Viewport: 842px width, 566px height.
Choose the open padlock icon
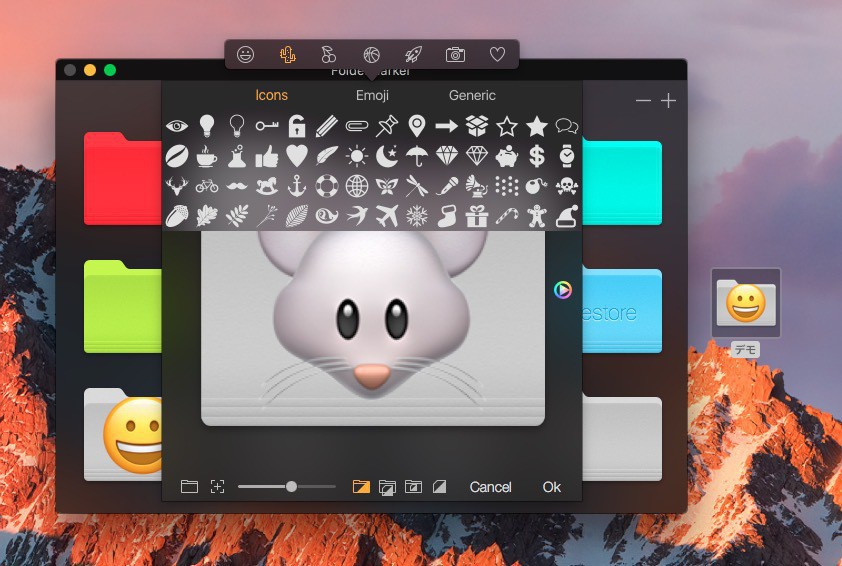pos(296,126)
